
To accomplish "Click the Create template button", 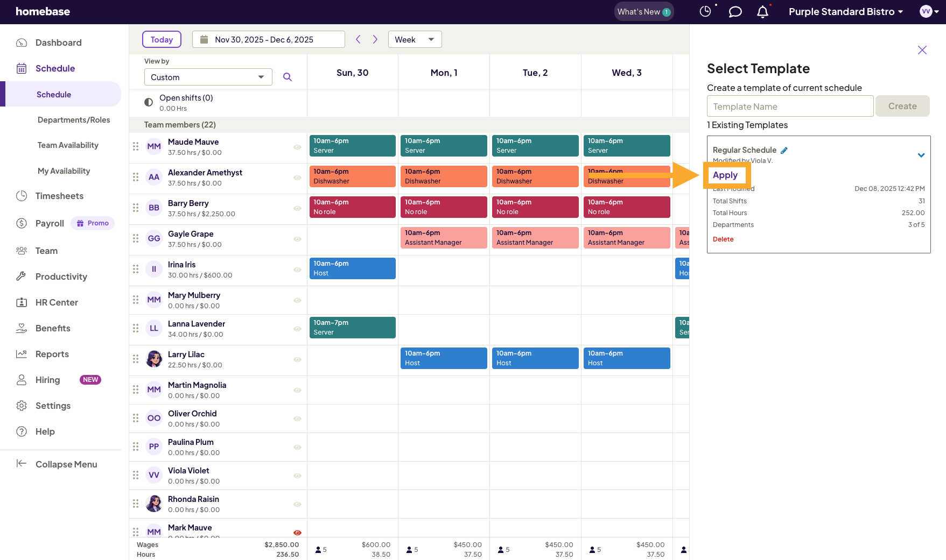I will (x=902, y=106).
